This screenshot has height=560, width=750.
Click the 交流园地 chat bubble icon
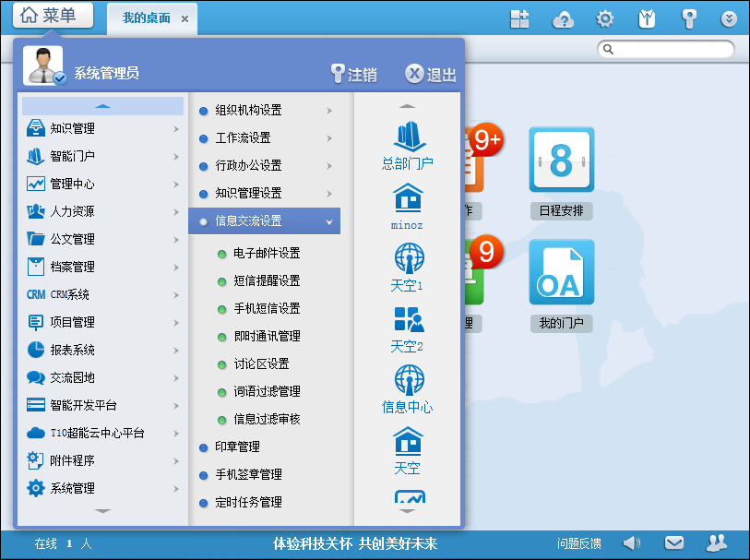(36, 377)
